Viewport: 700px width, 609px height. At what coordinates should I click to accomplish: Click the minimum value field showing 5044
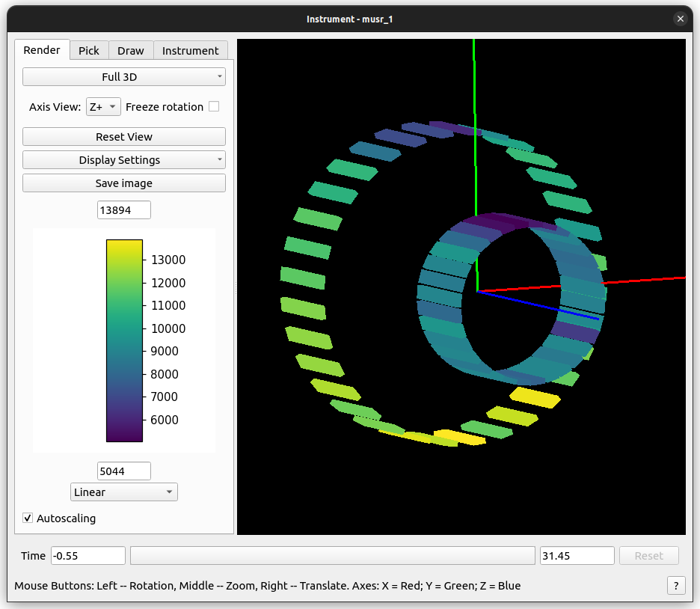coord(124,471)
